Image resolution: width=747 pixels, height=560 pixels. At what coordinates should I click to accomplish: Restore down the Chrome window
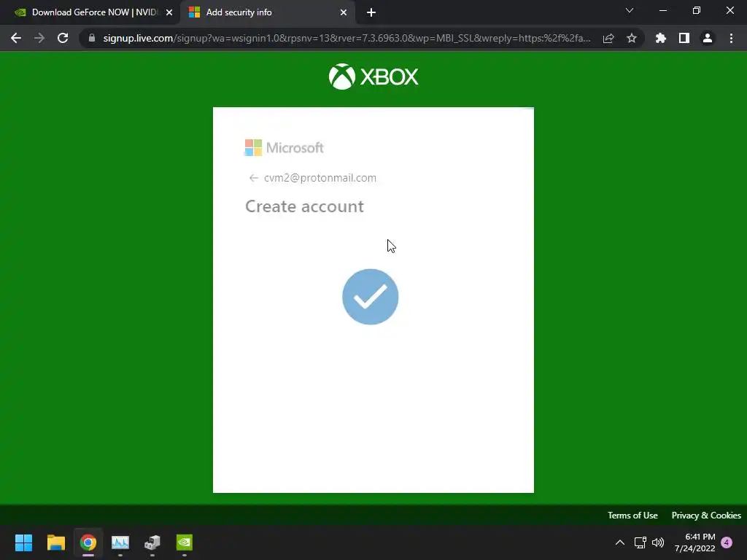pyautogui.click(x=697, y=10)
